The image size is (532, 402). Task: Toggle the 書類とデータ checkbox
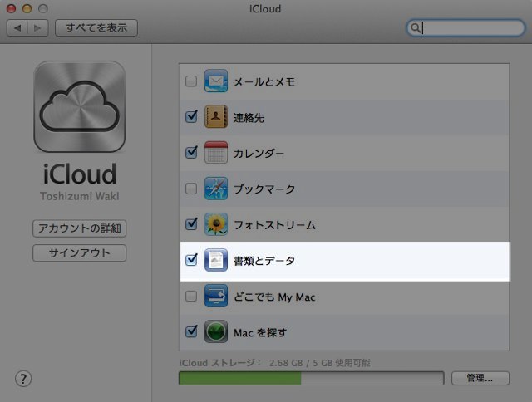191,260
